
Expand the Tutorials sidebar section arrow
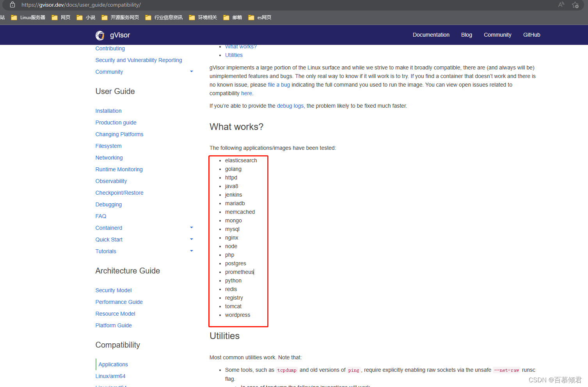[192, 251]
